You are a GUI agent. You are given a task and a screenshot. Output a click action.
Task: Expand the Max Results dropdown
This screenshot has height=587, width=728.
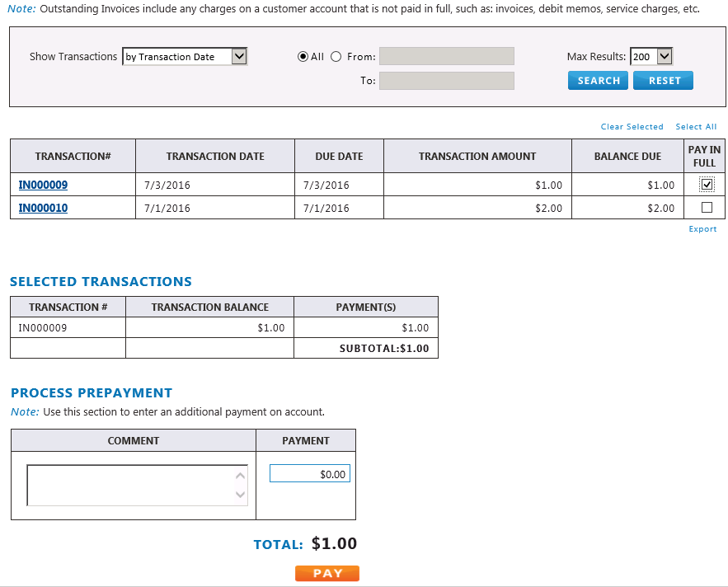coord(651,57)
